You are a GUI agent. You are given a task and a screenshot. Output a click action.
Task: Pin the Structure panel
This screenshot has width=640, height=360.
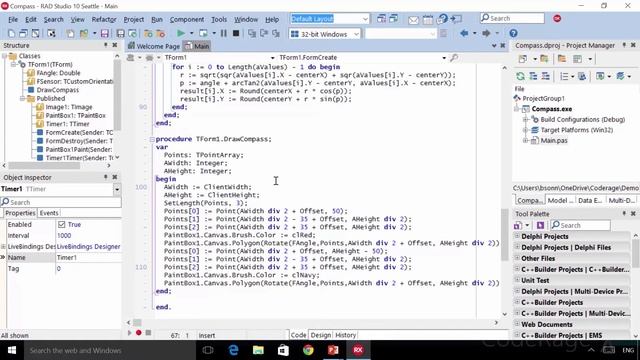[x=106, y=45]
